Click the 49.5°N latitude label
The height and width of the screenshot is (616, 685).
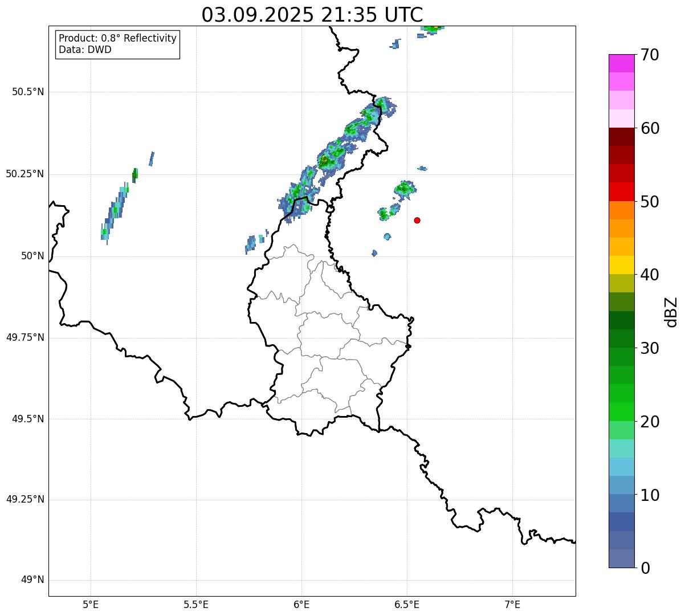(28, 419)
